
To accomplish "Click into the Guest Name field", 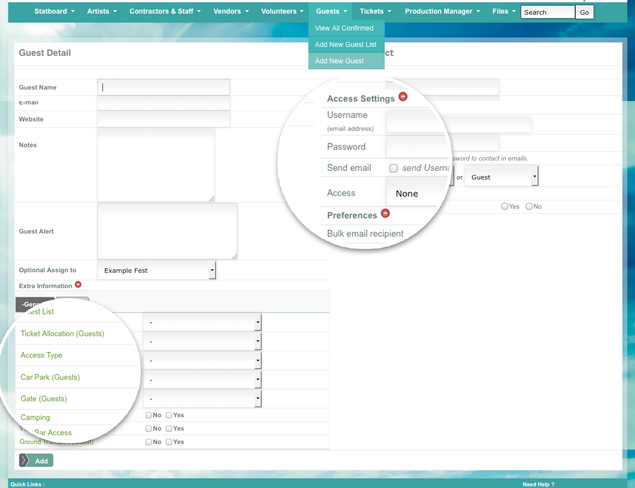I will [x=164, y=87].
